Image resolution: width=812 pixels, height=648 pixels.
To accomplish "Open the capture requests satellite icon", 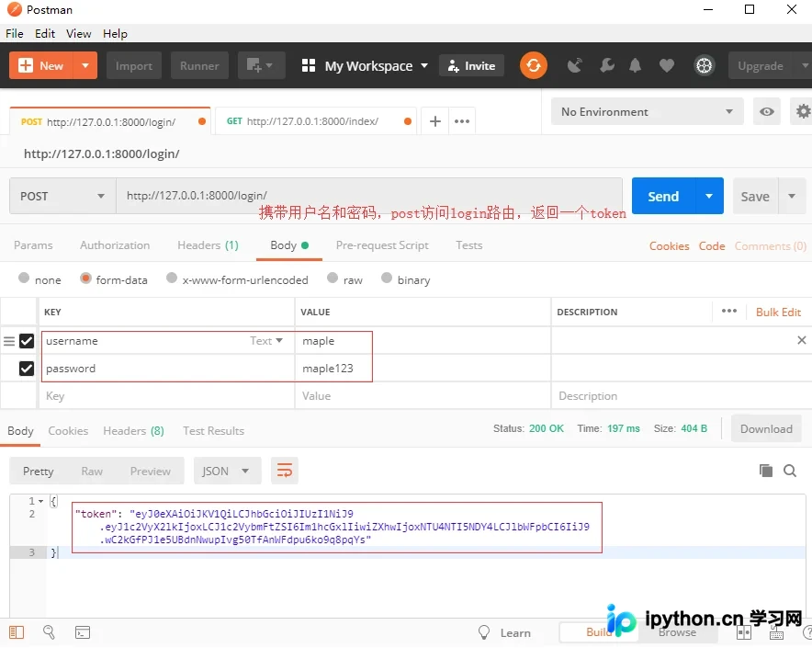I will click(574, 66).
